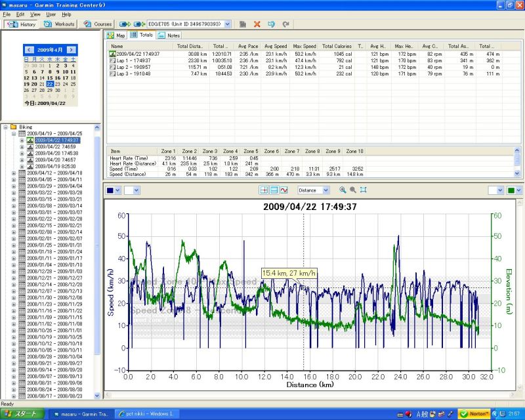Click calendar icon for week 2008/12/28 - 2009/01/03
The height and width of the screenshot is (420, 525).
[x=22, y=271]
